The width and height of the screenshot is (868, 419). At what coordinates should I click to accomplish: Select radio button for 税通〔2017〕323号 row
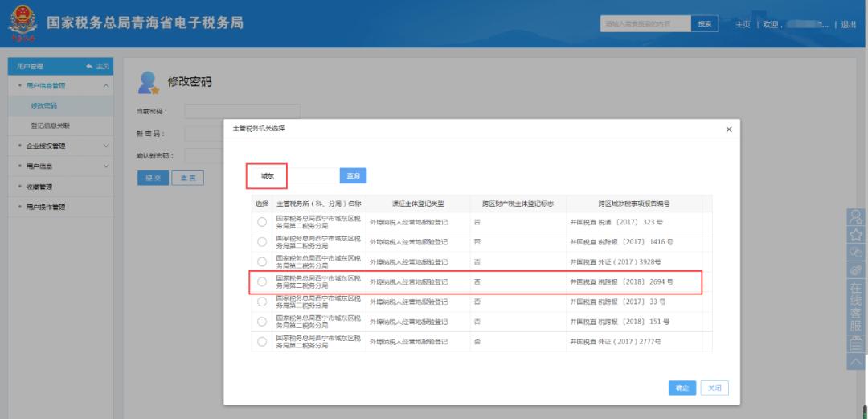[262, 221]
